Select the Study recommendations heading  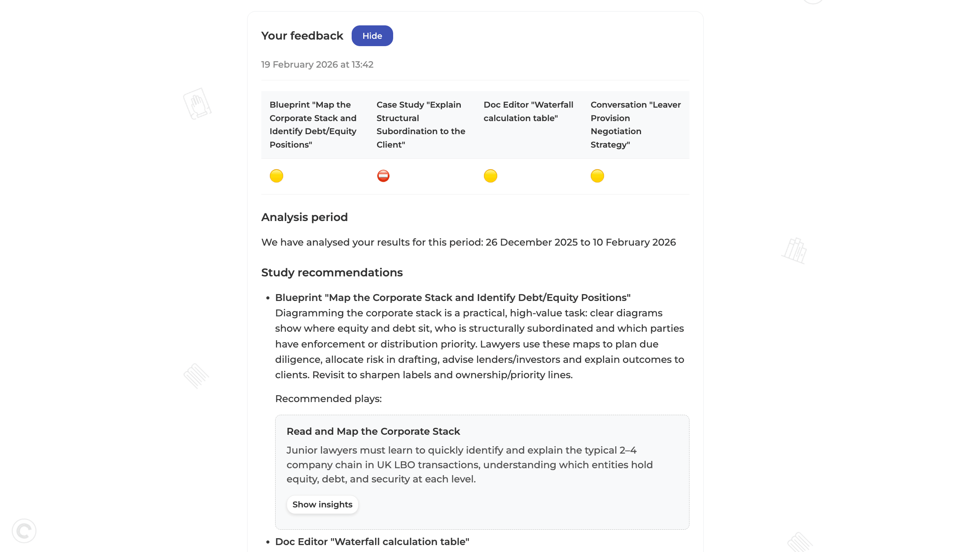coord(332,272)
